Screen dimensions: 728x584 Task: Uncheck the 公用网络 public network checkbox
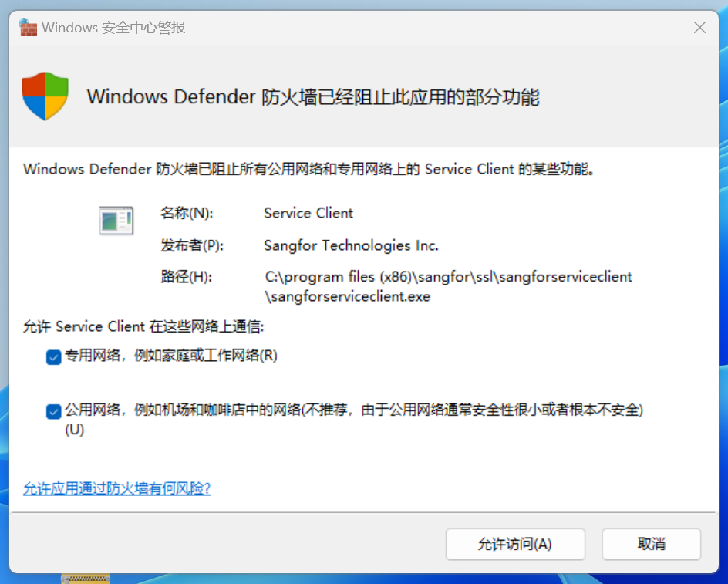[x=53, y=411]
